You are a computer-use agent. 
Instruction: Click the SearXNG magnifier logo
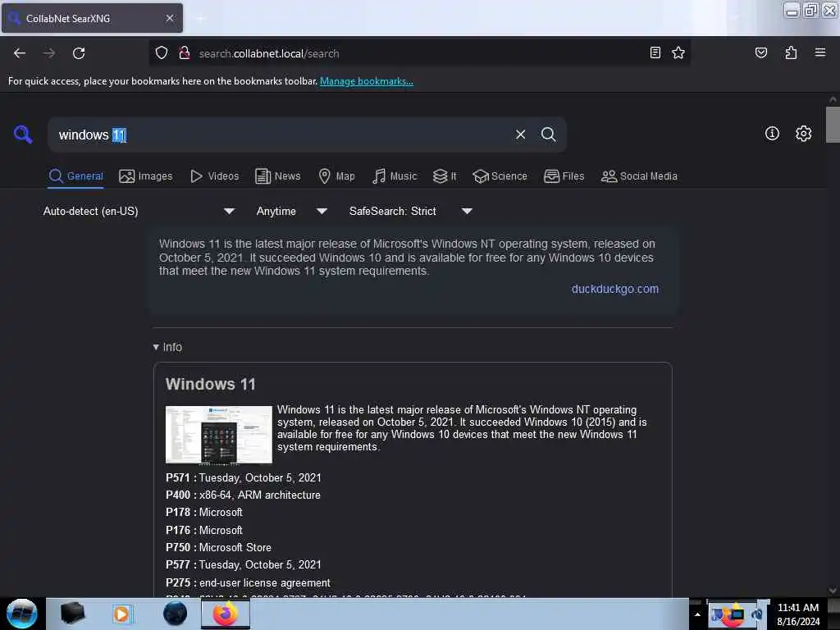coord(23,135)
